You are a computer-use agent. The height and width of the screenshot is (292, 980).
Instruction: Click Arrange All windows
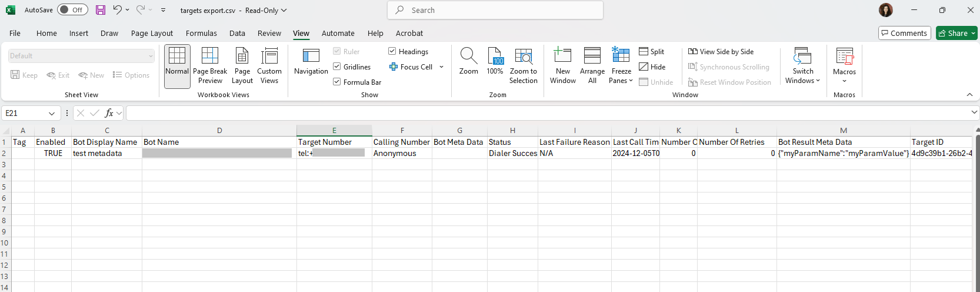click(592, 66)
